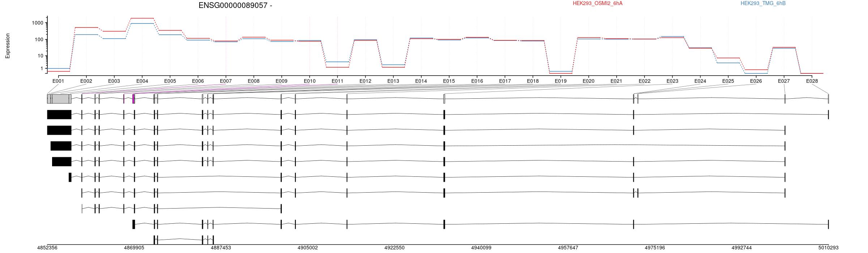This screenshot has height=253, width=868.
Task: Click exon label E006
Action: (x=198, y=81)
